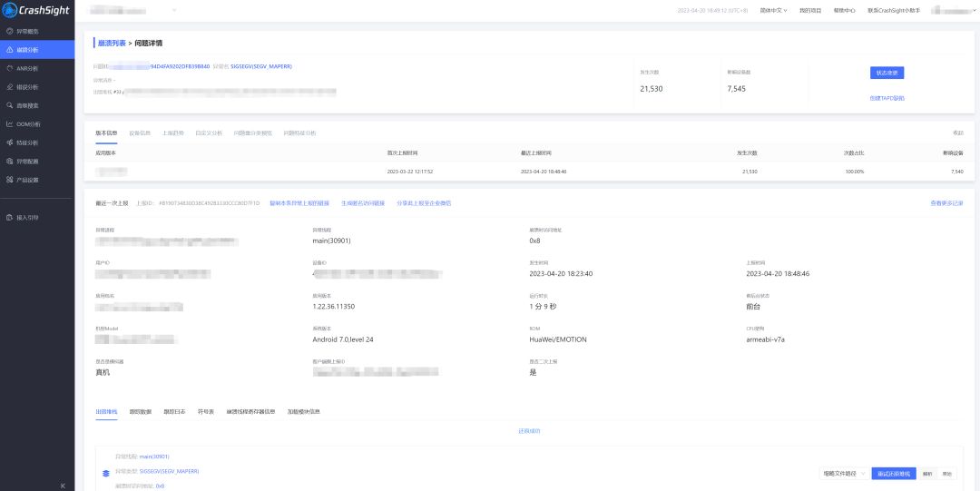This screenshot has width=980, height=491.
Task: Open the 跟踪日志 tab
Action: [x=174, y=411]
